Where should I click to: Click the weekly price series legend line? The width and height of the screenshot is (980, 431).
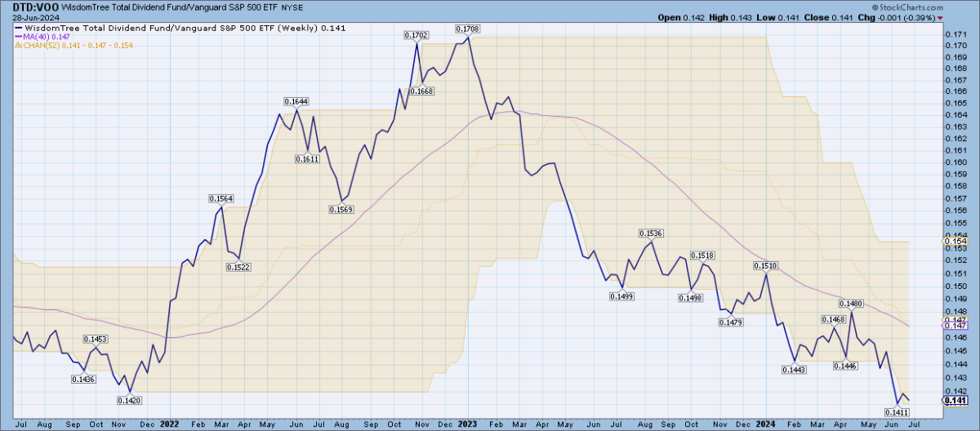click(180, 27)
